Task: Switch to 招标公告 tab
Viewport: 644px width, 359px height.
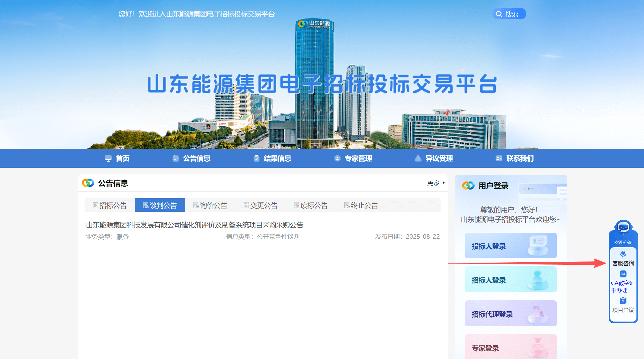Action: point(110,205)
